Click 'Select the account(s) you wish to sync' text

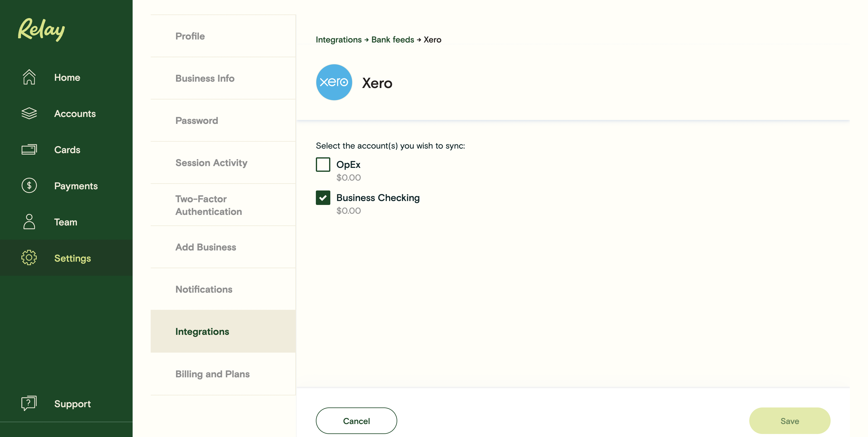[390, 146]
